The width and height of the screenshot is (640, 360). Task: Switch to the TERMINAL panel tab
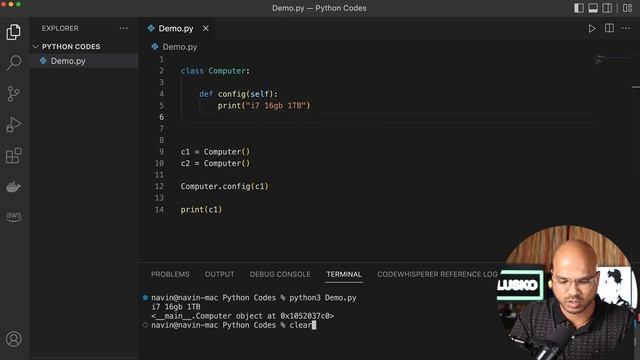coord(344,274)
